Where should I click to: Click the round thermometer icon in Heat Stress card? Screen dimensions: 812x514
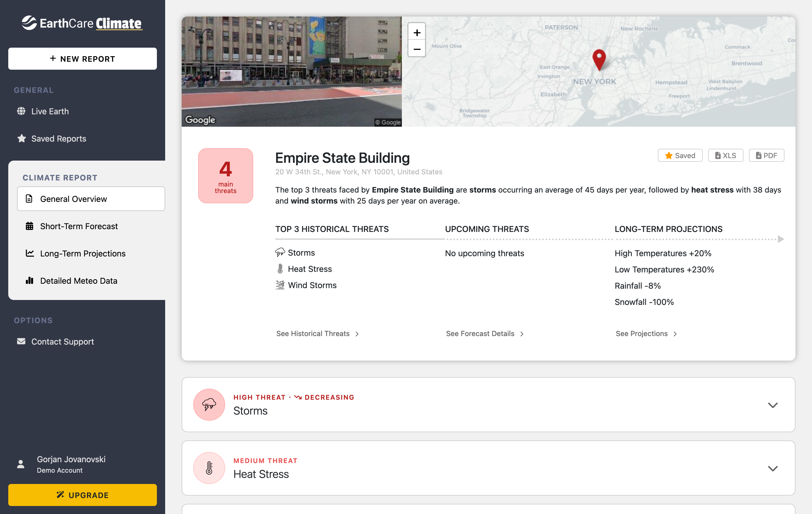pos(209,468)
